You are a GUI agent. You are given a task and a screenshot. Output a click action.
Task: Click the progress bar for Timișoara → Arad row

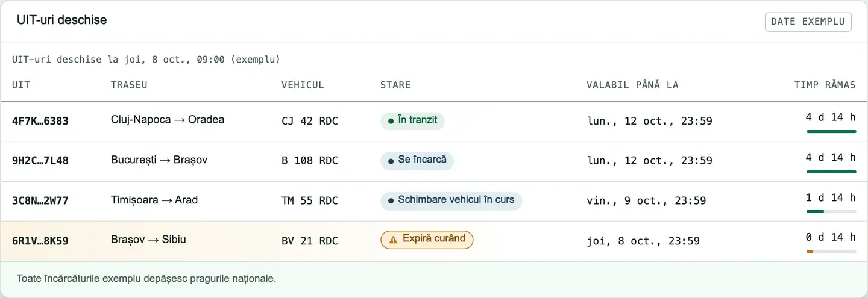[x=831, y=211]
